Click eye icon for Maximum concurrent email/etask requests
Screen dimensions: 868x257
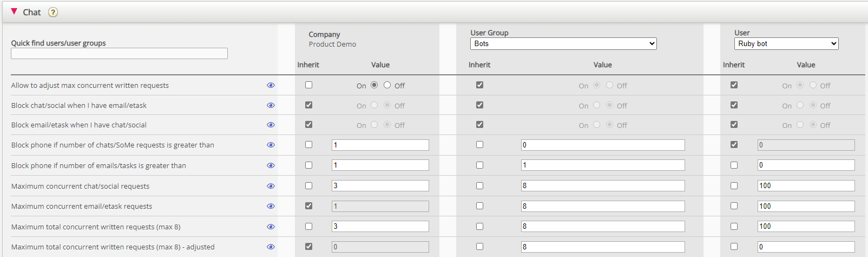(x=271, y=206)
